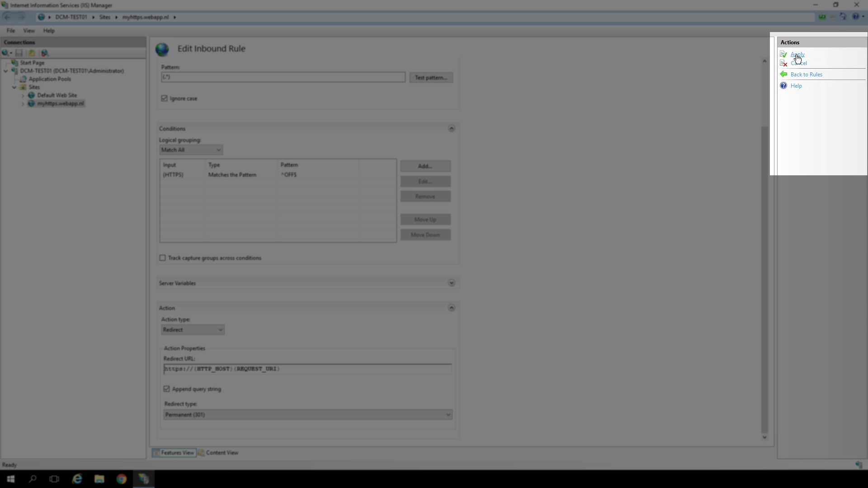Screen dimensions: 868x488
Task: Open Internet Explorer from taskbar
Action: (77, 479)
